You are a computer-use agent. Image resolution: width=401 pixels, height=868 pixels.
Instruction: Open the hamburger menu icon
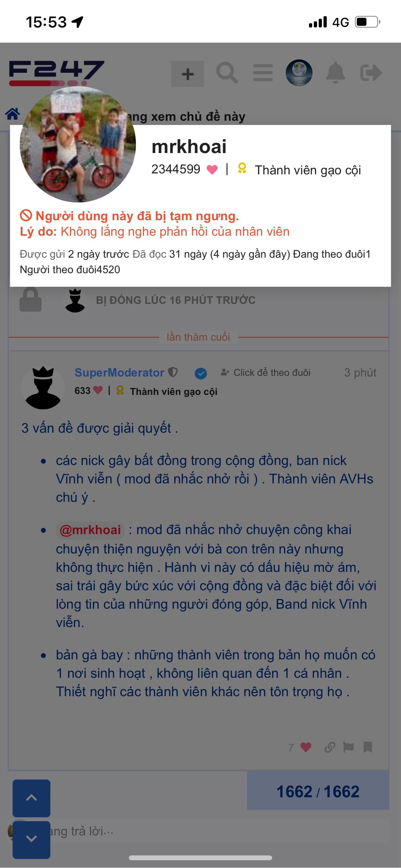[x=263, y=73]
